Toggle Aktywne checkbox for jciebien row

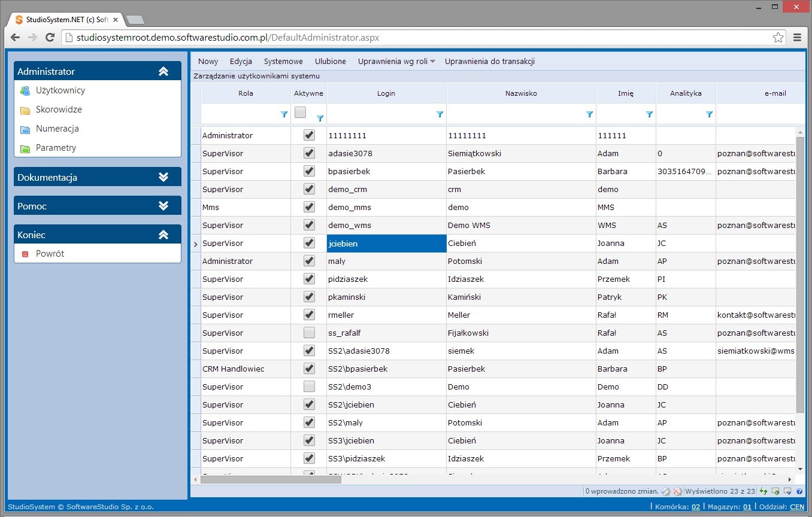tap(309, 243)
